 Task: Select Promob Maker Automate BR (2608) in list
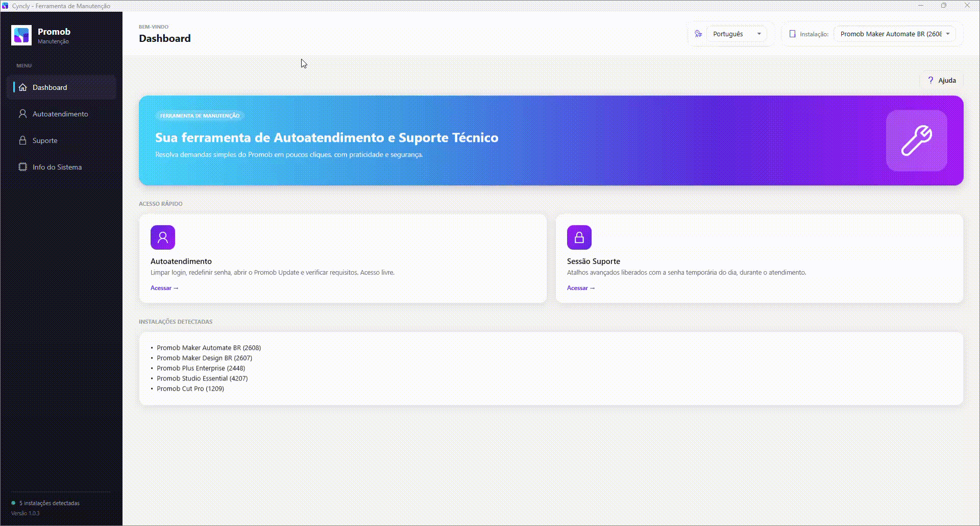(209, 348)
